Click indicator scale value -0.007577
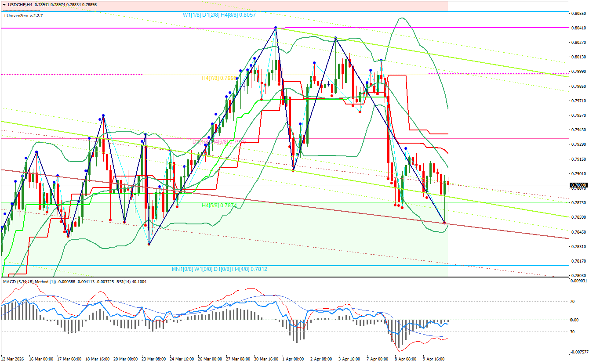 [x=579, y=352]
